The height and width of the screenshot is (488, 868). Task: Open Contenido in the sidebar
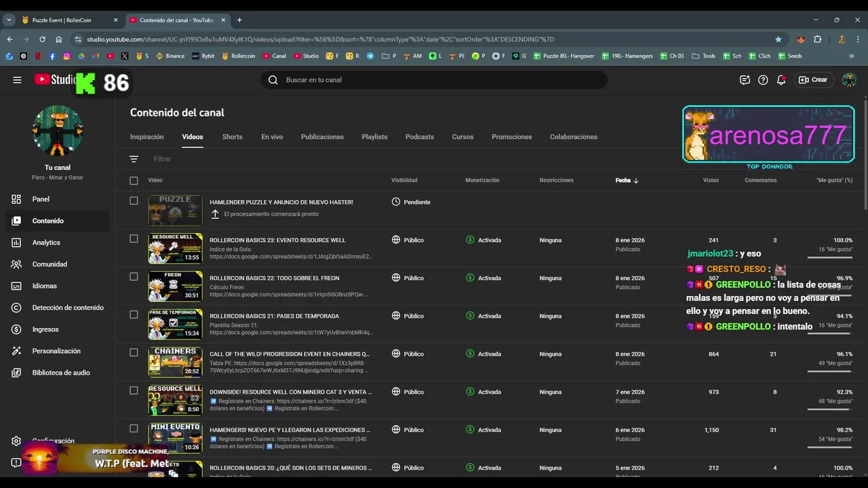57,221
